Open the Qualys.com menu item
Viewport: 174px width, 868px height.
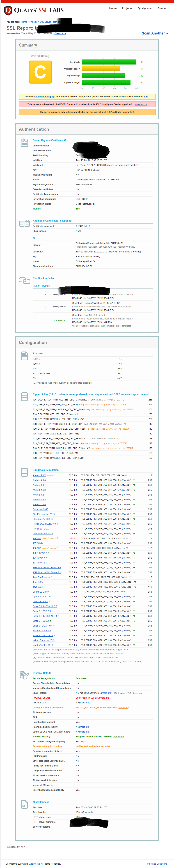pos(145,8)
